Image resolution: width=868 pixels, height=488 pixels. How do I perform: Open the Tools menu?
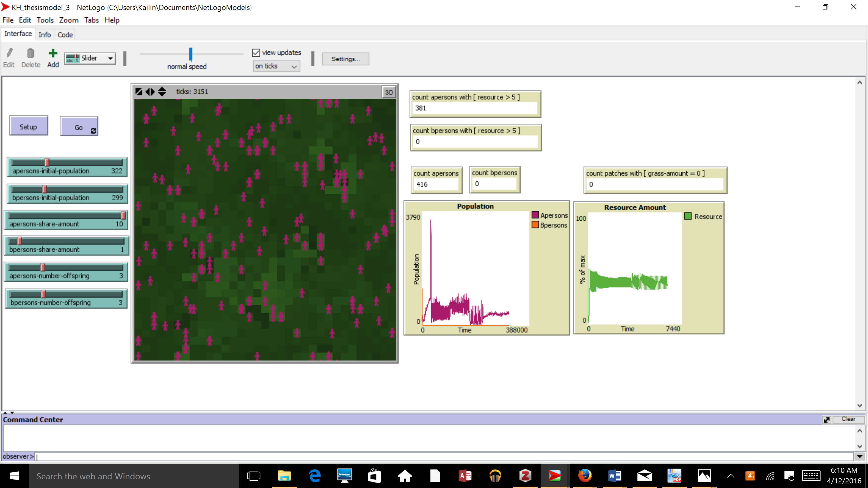(45, 20)
